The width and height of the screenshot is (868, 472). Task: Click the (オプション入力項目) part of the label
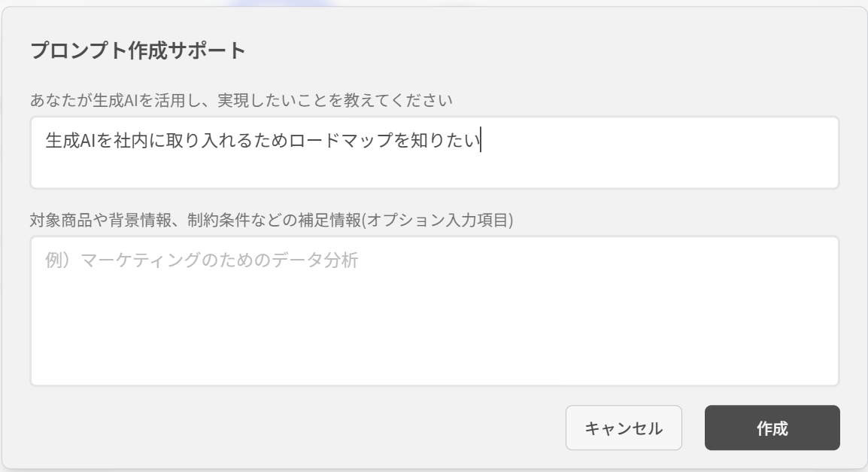tap(437, 220)
